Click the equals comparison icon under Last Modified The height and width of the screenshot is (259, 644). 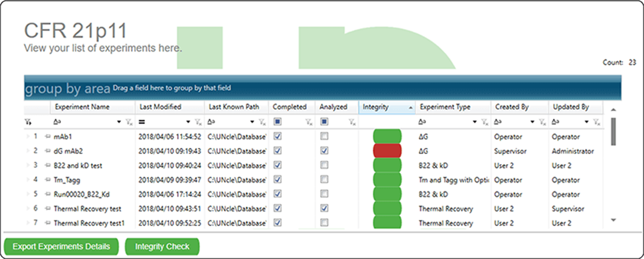click(143, 121)
